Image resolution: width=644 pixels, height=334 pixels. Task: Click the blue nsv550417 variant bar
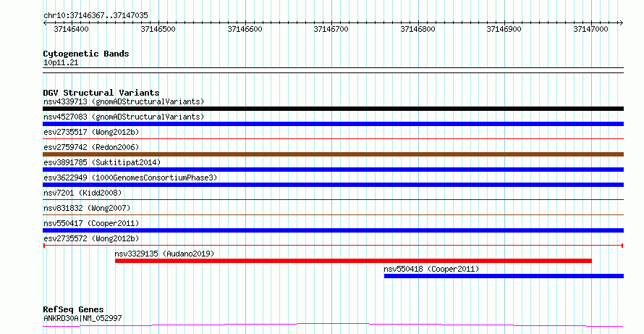pos(333,230)
